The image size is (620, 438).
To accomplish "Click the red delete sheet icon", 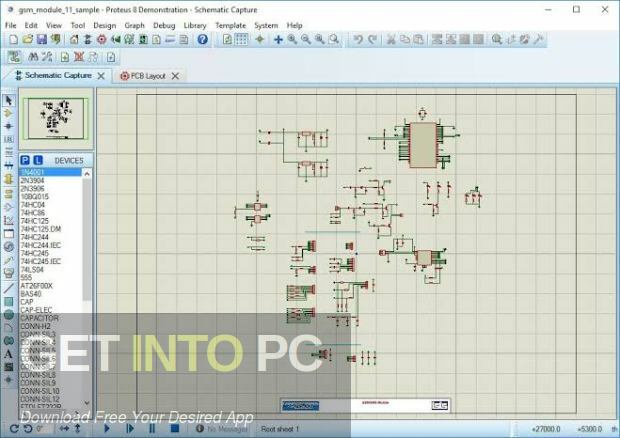I will [79, 57].
